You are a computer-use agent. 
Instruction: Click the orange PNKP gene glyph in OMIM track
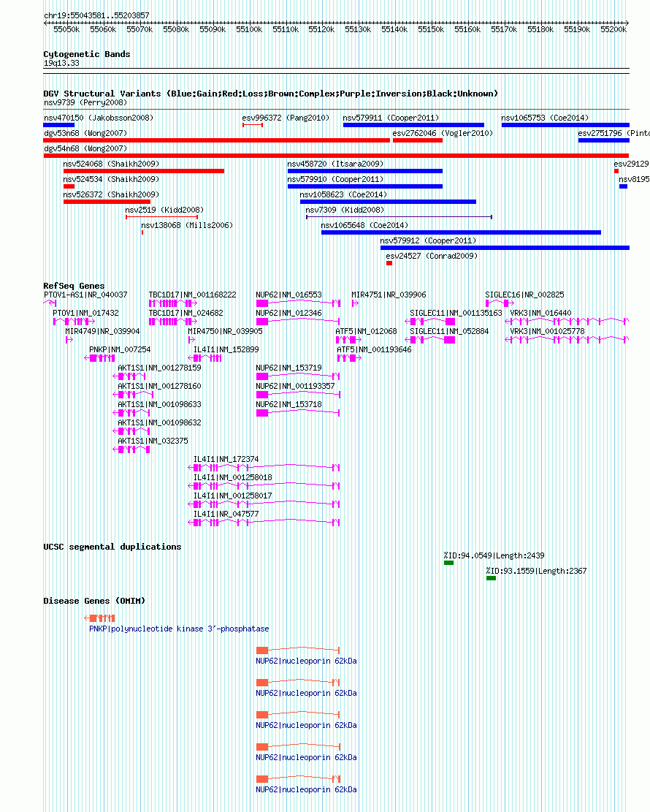[100, 618]
